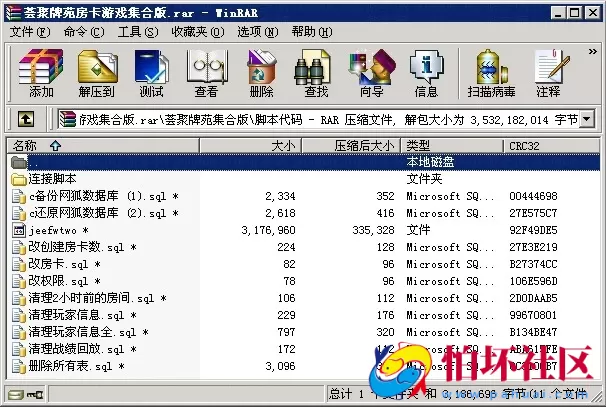Click CRC32 value 27E575C7
Screen dimensions: 606x407
click(x=533, y=213)
